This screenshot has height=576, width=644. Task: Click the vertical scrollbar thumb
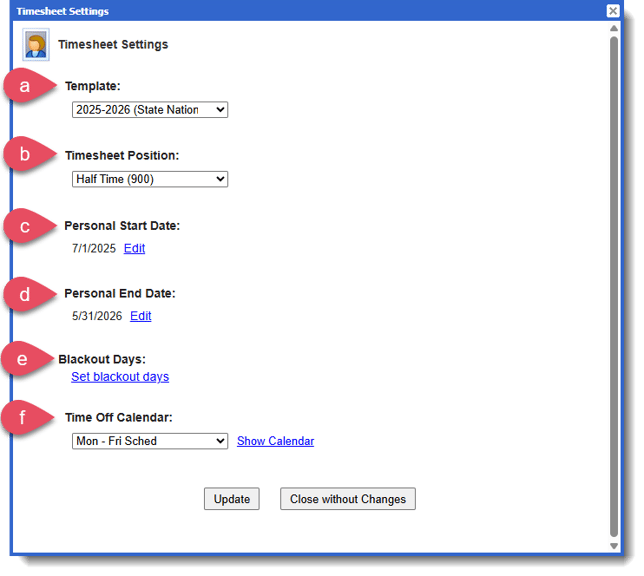pos(614,285)
